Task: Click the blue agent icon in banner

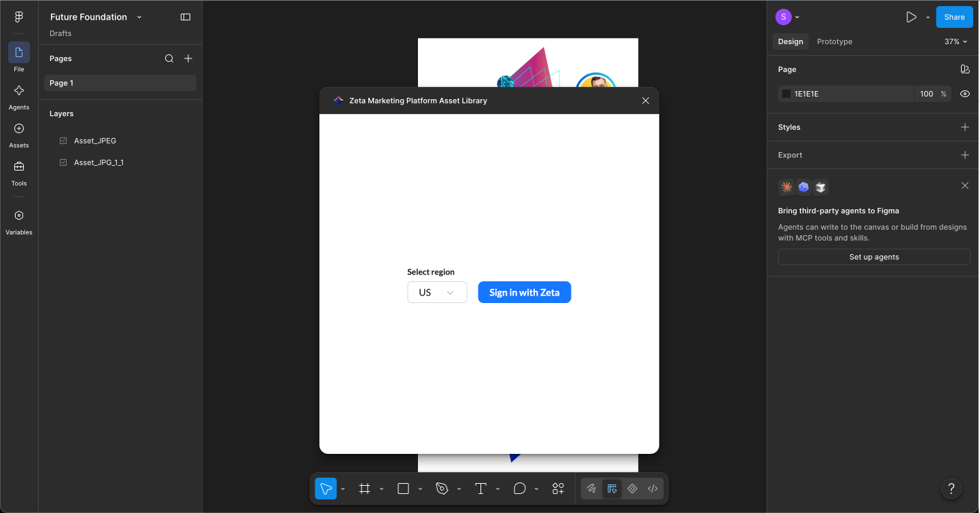Action: click(803, 187)
